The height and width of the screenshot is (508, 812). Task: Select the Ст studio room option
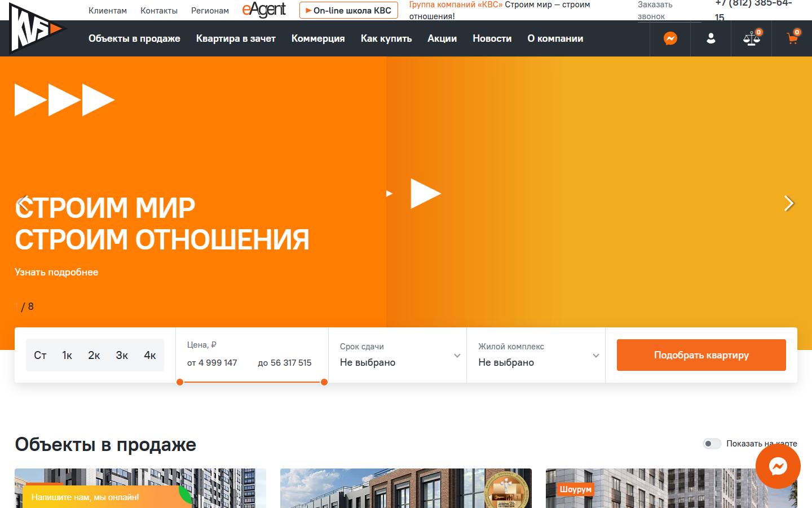click(x=40, y=355)
